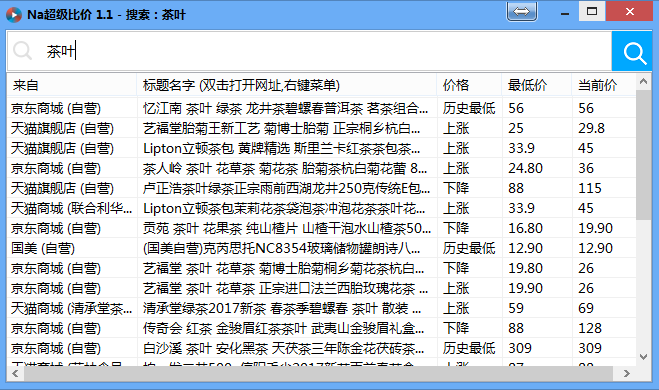This screenshot has width=659, height=390.
Task: Click 天猫商城 (清承堂茶... source cell
Action: click(71, 308)
